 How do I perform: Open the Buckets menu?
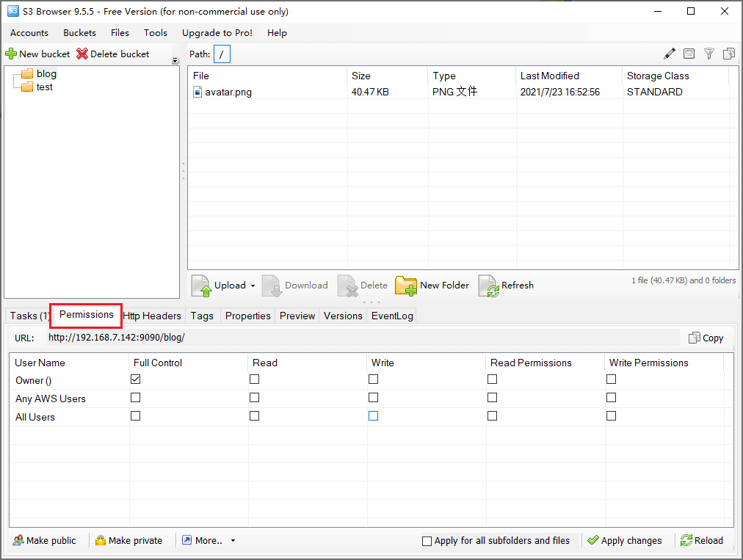pyautogui.click(x=79, y=33)
